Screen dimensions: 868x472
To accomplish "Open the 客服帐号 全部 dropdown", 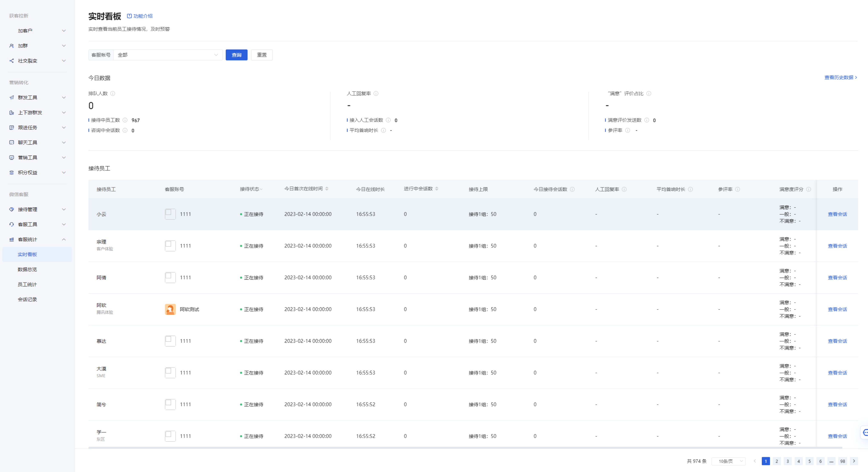I will tap(167, 55).
